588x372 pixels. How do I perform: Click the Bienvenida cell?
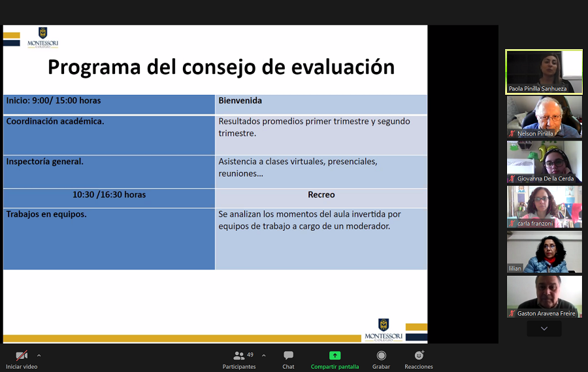pos(321,105)
